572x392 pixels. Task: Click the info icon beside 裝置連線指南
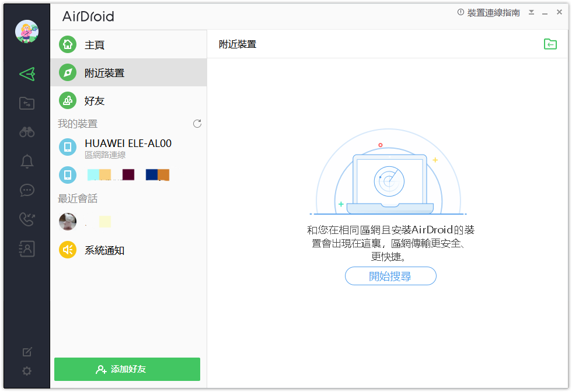click(461, 12)
